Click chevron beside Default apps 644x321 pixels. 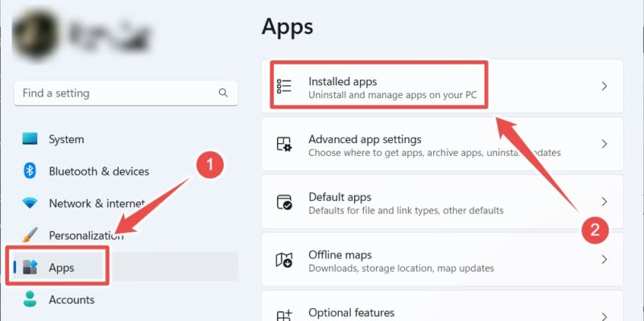click(605, 202)
